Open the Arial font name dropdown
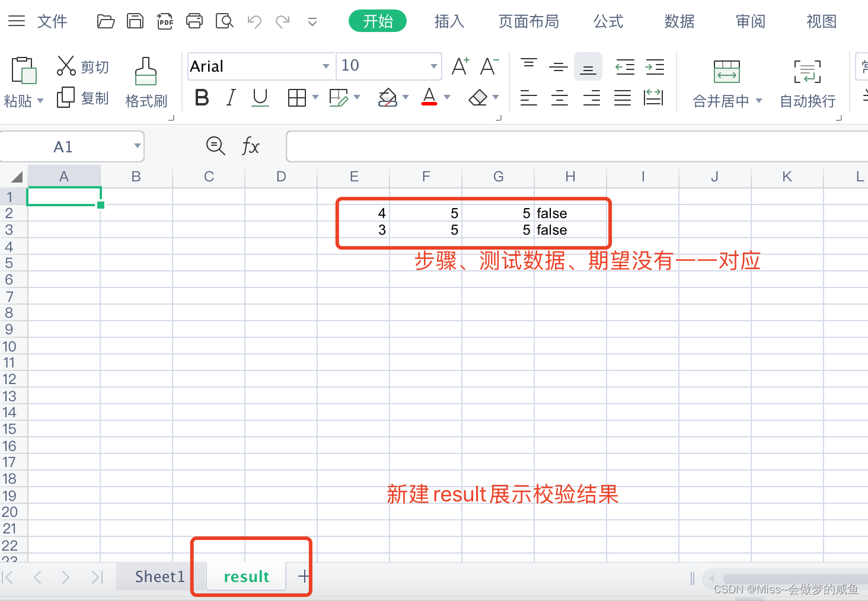868x601 pixels. (325, 66)
